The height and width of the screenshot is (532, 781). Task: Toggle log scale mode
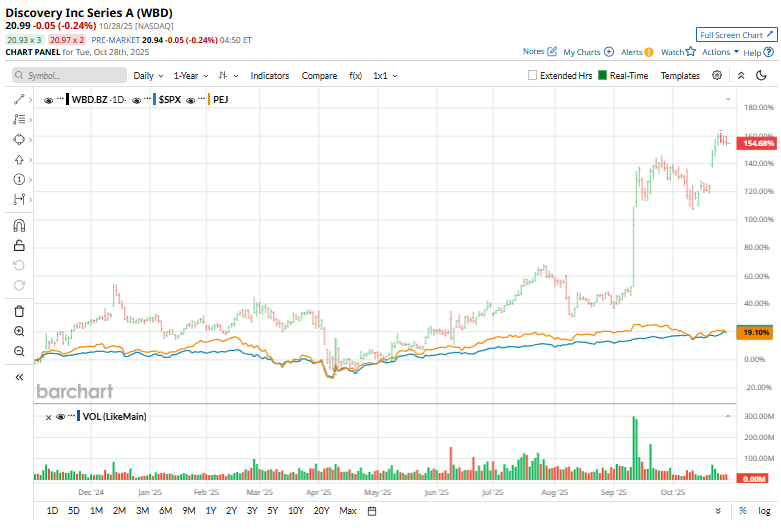tap(764, 511)
